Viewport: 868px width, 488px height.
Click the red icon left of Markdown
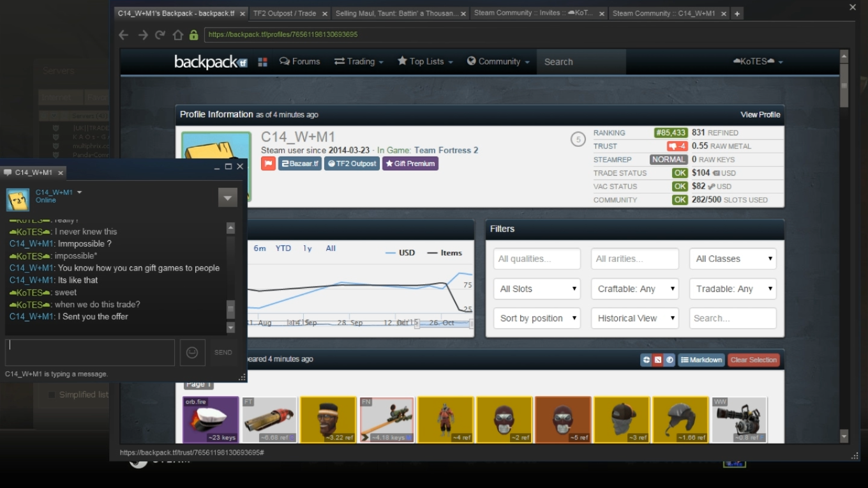click(x=658, y=360)
